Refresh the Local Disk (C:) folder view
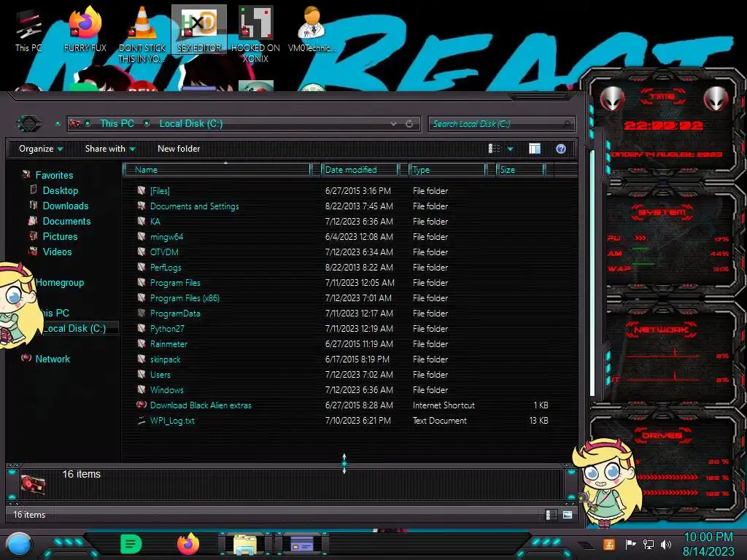 pos(409,124)
